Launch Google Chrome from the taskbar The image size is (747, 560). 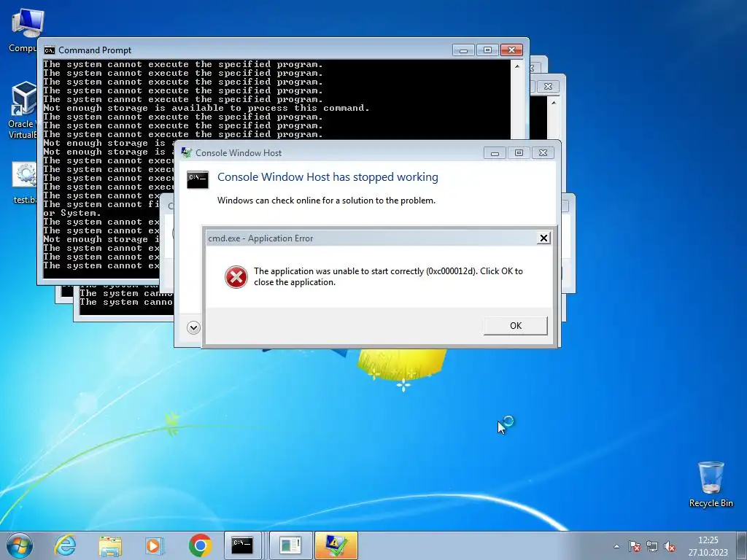200,545
